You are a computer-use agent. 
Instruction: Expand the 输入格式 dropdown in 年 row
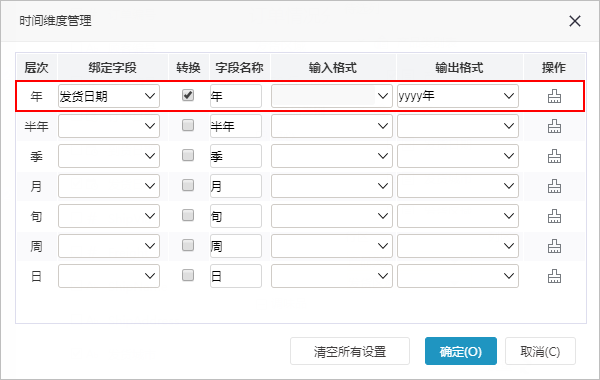(332, 96)
